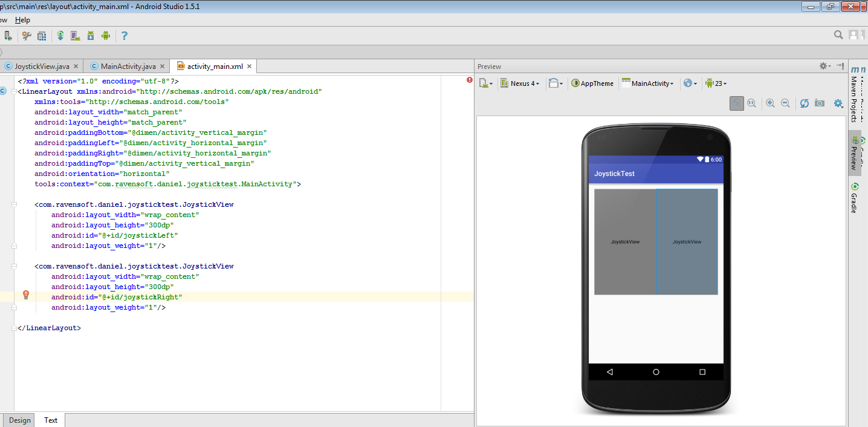Click the red error indicator above editor scrollbar
The width and height of the screenshot is (868, 427).
[470, 79]
